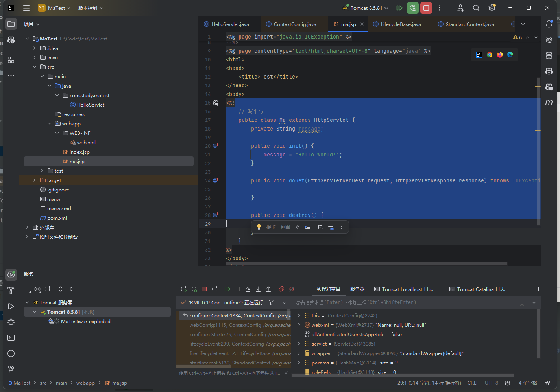
Task: Stop the running Tomcat configuration
Action: [426, 8]
